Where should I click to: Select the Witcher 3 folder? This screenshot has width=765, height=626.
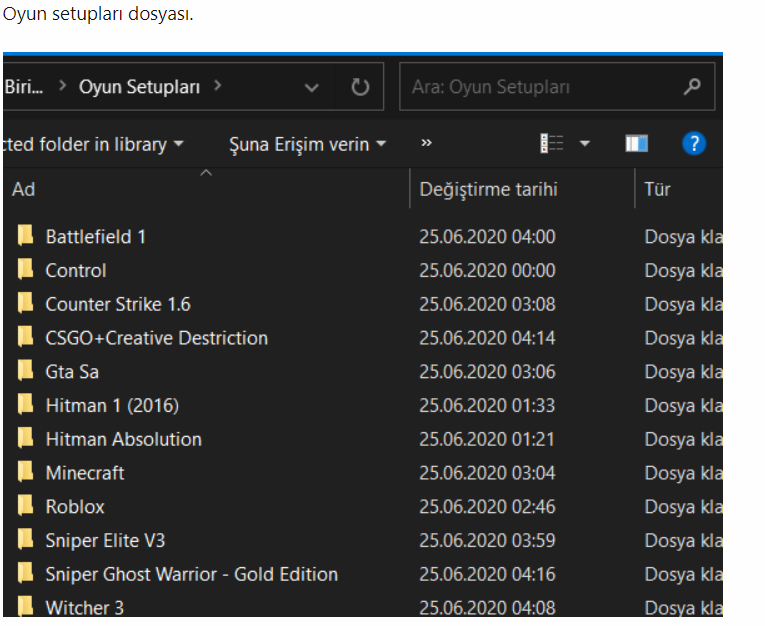tap(85, 608)
